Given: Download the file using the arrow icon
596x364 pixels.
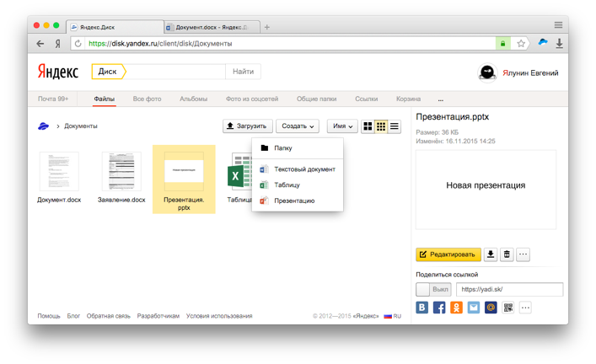Looking at the screenshot, I should pyautogui.click(x=491, y=254).
